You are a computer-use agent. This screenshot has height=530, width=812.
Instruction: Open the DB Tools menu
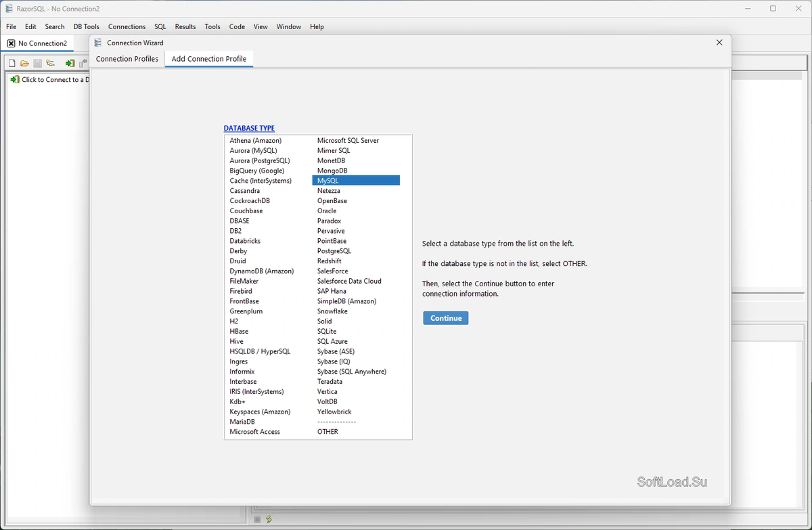coord(87,26)
